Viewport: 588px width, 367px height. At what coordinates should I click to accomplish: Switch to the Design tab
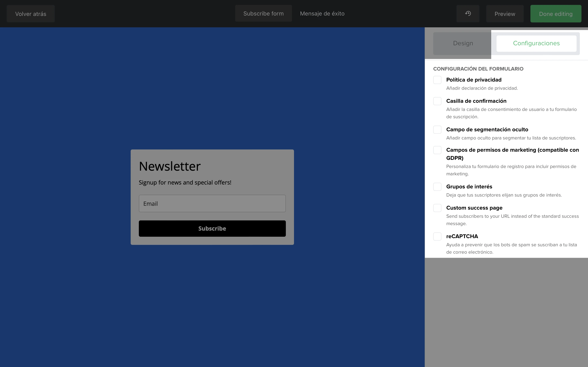click(463, 43)
